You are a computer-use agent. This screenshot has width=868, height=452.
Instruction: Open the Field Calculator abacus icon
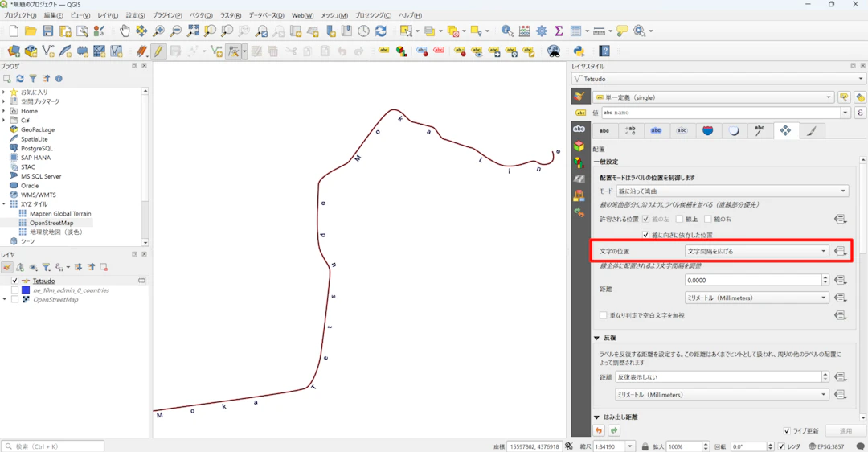[x=524, y=31]
